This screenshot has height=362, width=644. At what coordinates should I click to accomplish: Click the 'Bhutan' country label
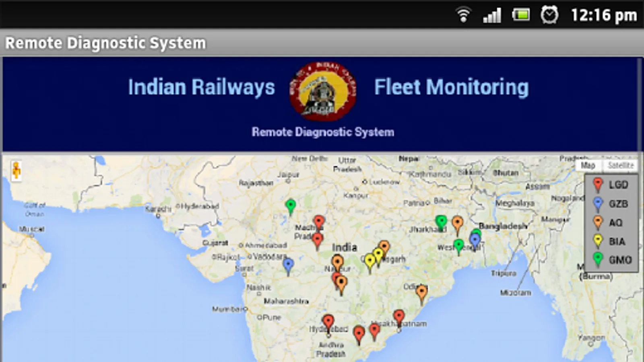pos(506,173)
